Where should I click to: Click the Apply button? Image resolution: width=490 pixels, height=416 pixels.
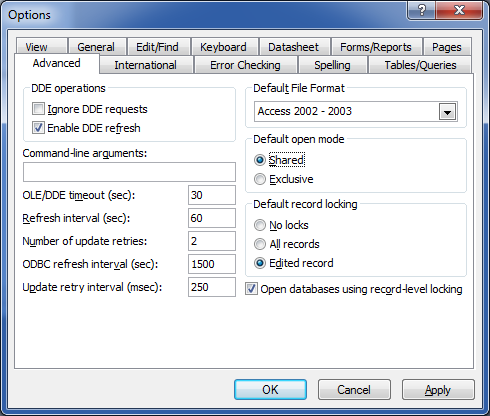point(438,389)
